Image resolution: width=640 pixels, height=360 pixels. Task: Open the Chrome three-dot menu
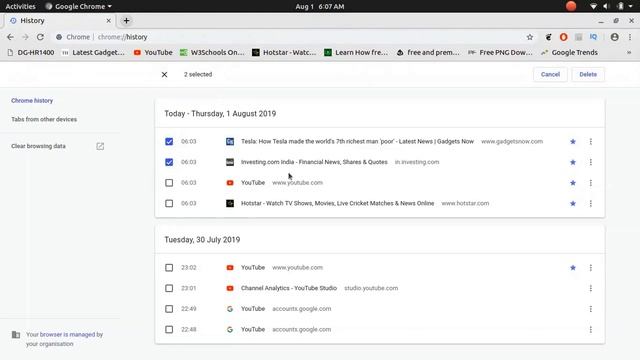point(630,37)
